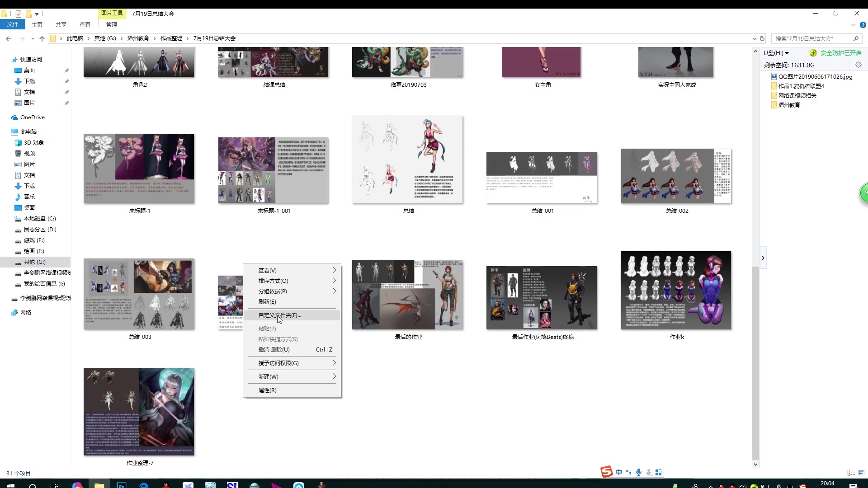The height and width of the screenshot is (488, 868).
Task: Open Windows Start menu
Action: 11,486
